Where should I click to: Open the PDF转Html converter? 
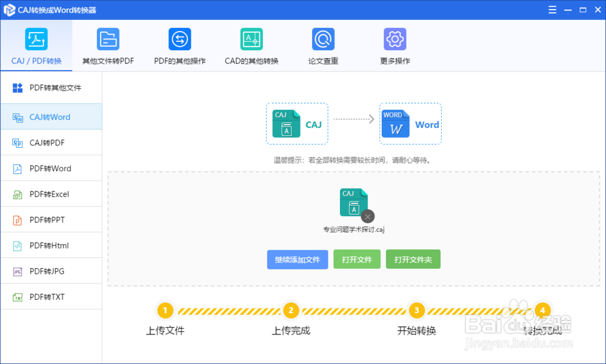coord(51,245)
